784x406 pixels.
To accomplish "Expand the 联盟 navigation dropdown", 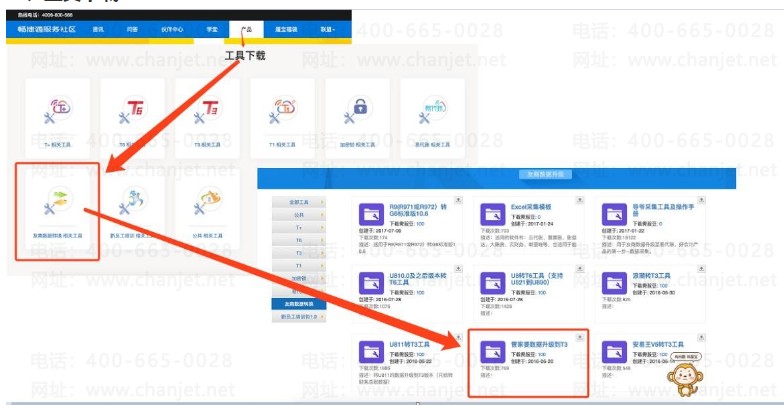I will (328, 30).
